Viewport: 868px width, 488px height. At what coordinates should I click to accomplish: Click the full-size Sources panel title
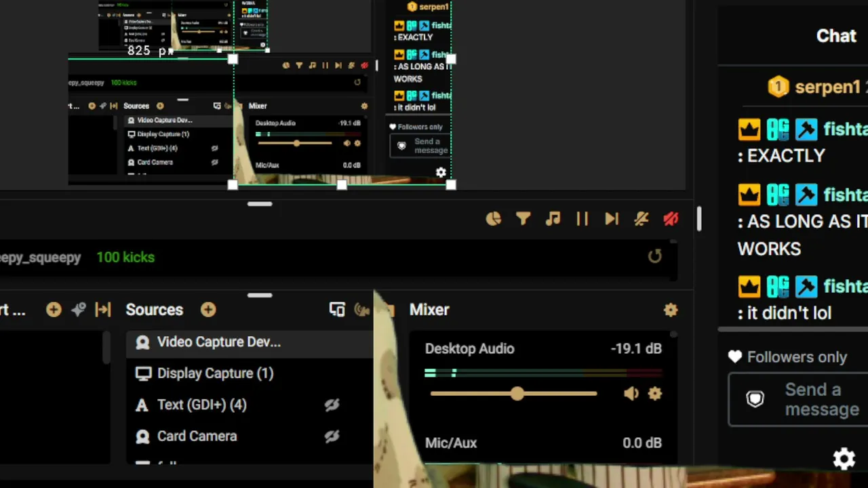click(155, 310)
